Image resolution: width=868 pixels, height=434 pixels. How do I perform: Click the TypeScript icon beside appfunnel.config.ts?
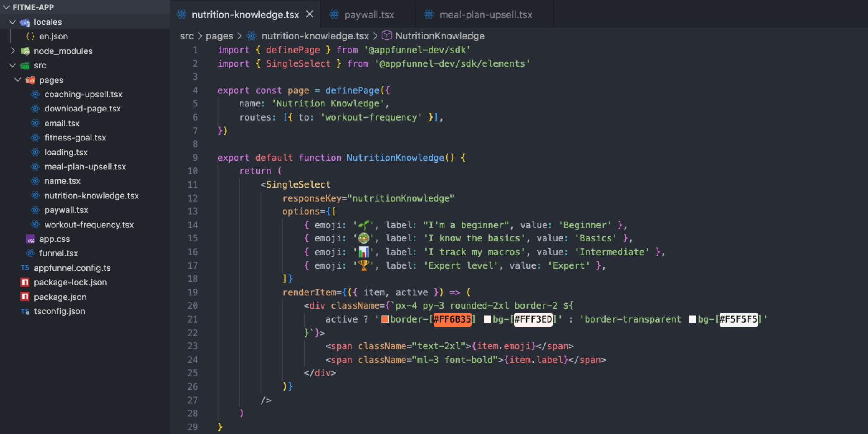pyautogui.click(x=25, y=268)
